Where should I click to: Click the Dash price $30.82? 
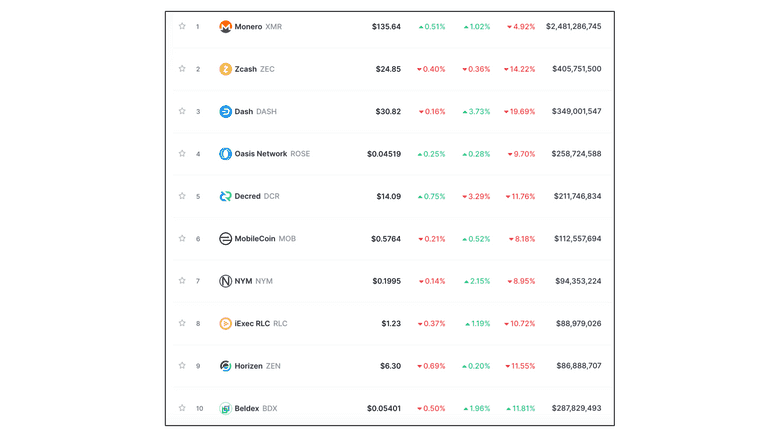tap(388, 112)
